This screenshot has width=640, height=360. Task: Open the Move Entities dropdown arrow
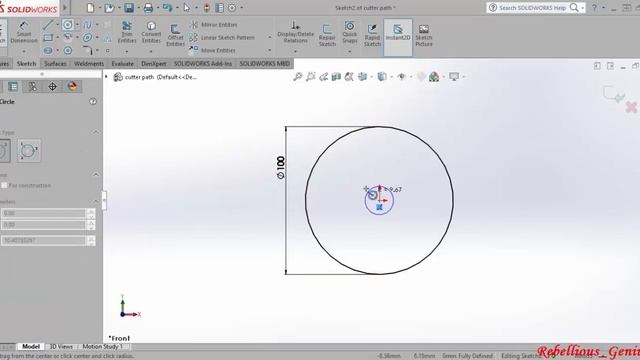tap(269, 50)
